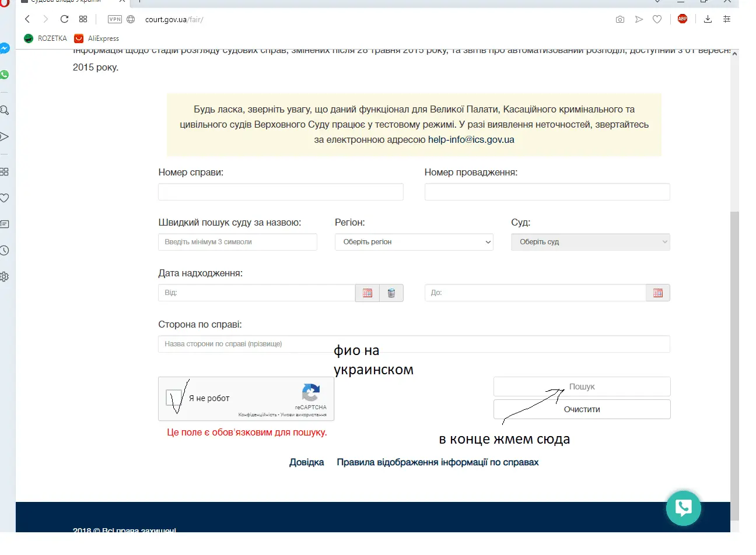Open Opera easy setup menu
The height and width of the screenshot is (555, 756).
tap(727, 19)
